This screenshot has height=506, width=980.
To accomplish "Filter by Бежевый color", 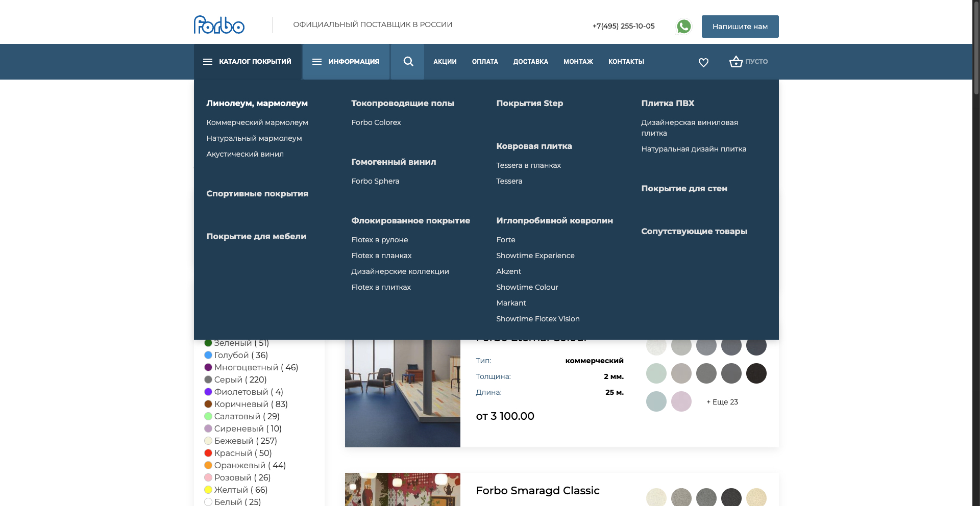I will [240, 441].
